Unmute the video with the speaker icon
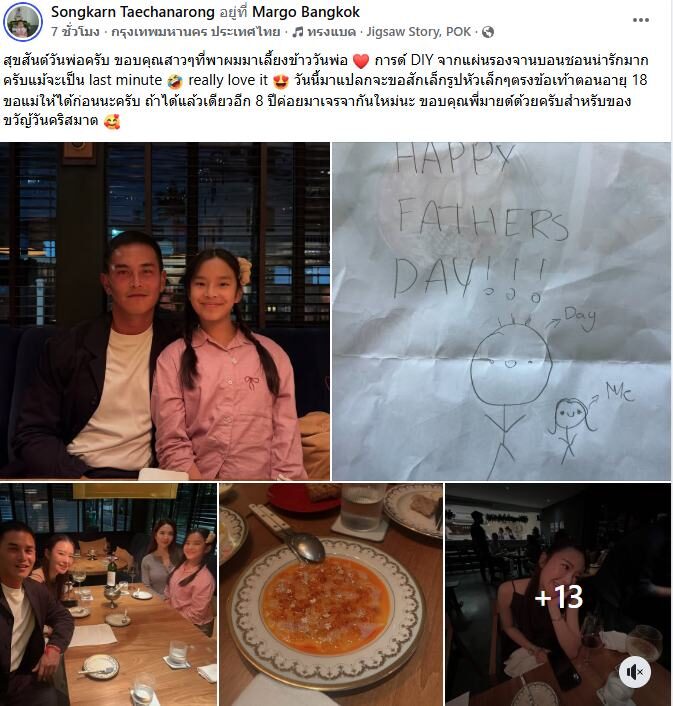Viewport: 673px width, 706px height. click(x=634, y=673)
